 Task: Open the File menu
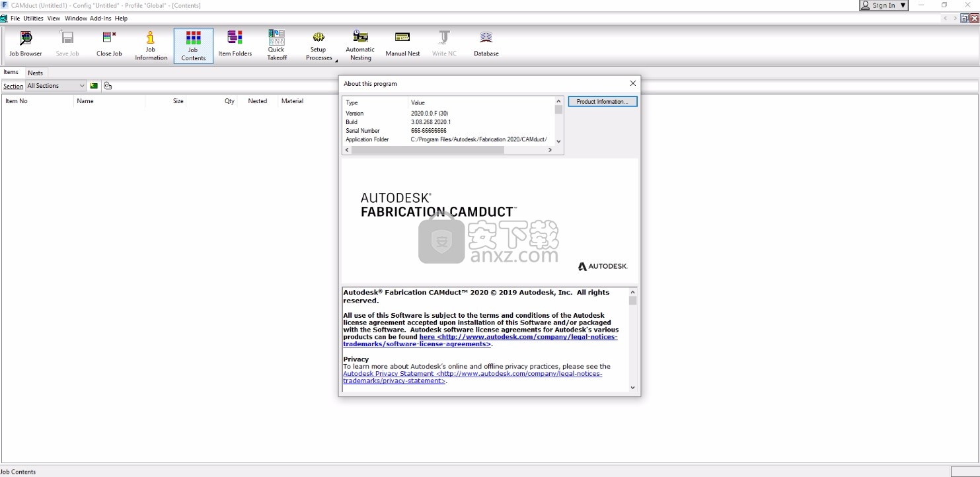pyautogui.click(x=15, y=18)
